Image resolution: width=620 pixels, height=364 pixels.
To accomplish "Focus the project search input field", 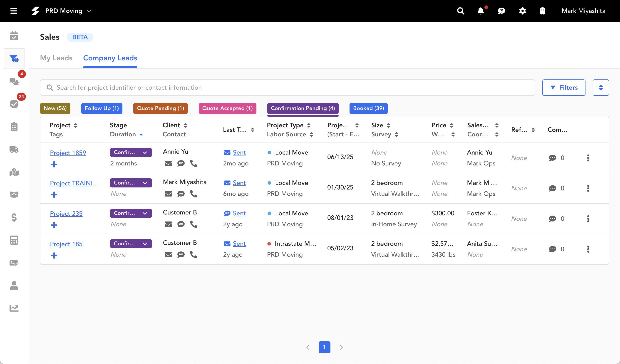I will click(x=287, y=88).
